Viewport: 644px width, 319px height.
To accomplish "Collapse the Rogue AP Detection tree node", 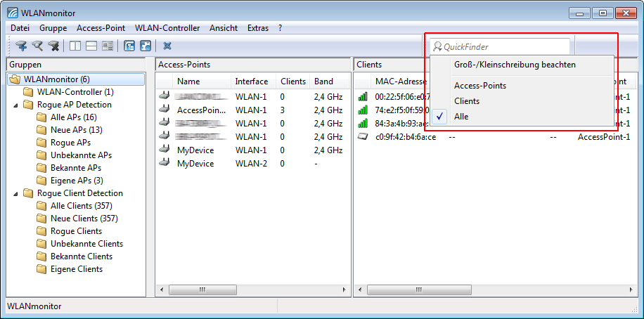I will tap(15, 105).
